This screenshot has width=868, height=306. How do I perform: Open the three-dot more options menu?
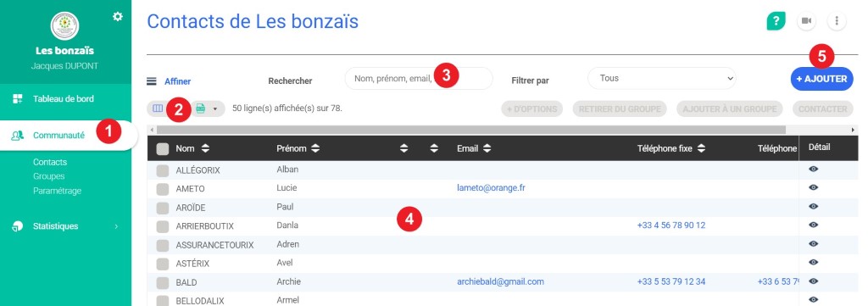click(x=837, y=21)
